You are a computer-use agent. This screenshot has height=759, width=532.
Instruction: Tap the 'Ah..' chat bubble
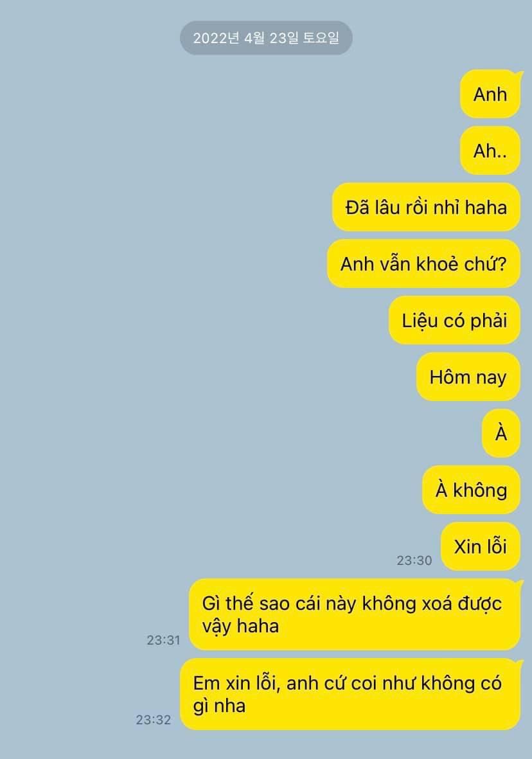490,150
